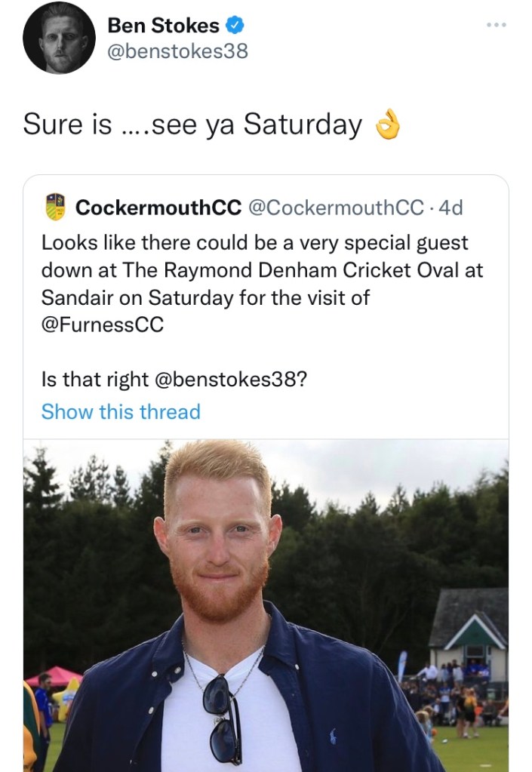Screen dimensions: 532x772
Task: Click the "Sure is ....see ya Saturday" text
Action: (x=192, y=125)
